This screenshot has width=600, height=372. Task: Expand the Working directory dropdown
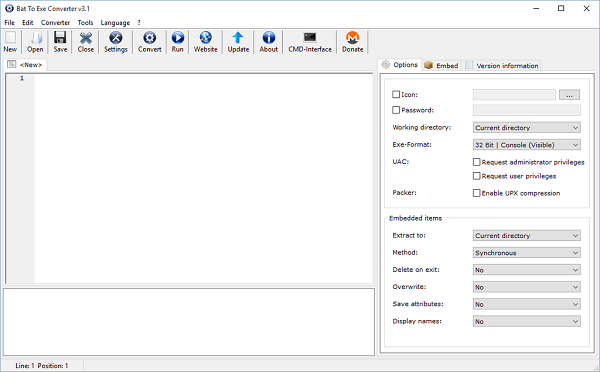pos(527,127)
